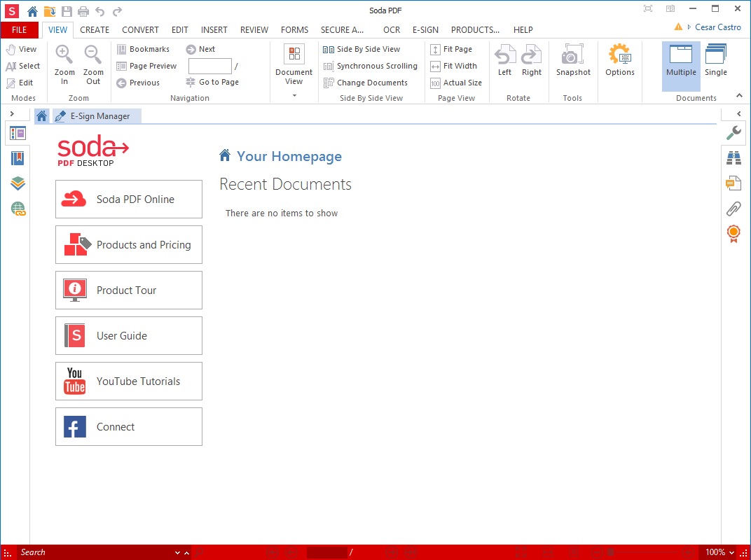Rotate the page Left
751x560 pixels.
504,62
